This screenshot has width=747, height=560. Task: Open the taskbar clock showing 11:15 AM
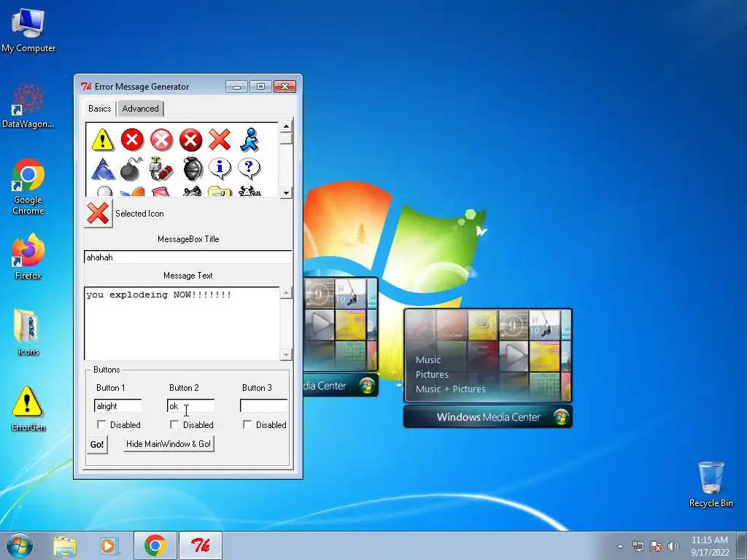(x=709, y=546)
